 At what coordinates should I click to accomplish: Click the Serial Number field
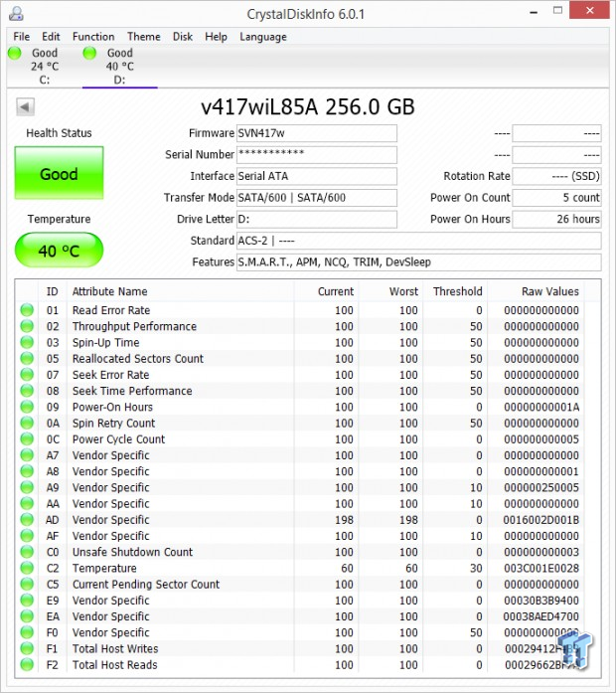point(317,155)
